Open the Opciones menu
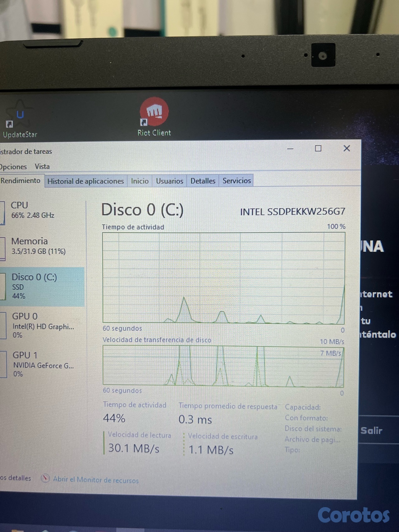Image resolution: width=399 pixels, height=532 pixels. pos(13,167)
